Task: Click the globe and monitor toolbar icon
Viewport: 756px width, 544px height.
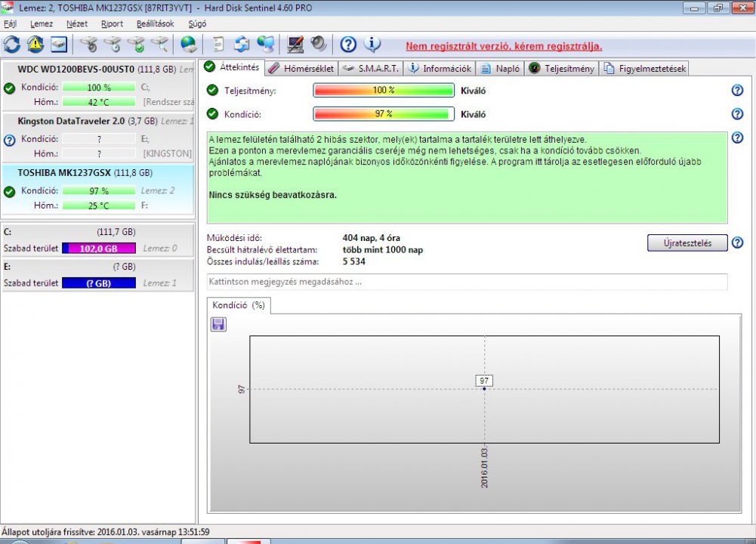Action: pyautogui.click(x=266, y=45)
